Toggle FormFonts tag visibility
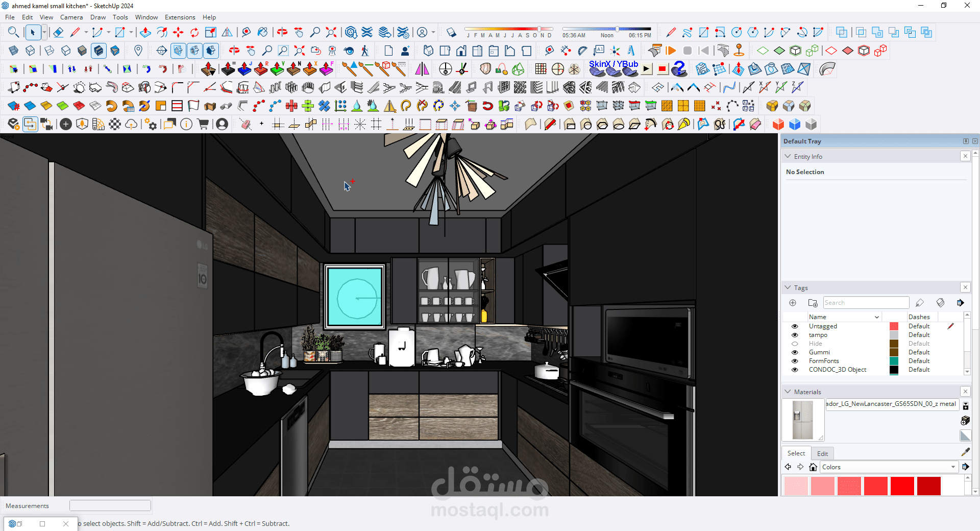The height and width of the screenshot is (531, 980). click(x=795, y=361)
